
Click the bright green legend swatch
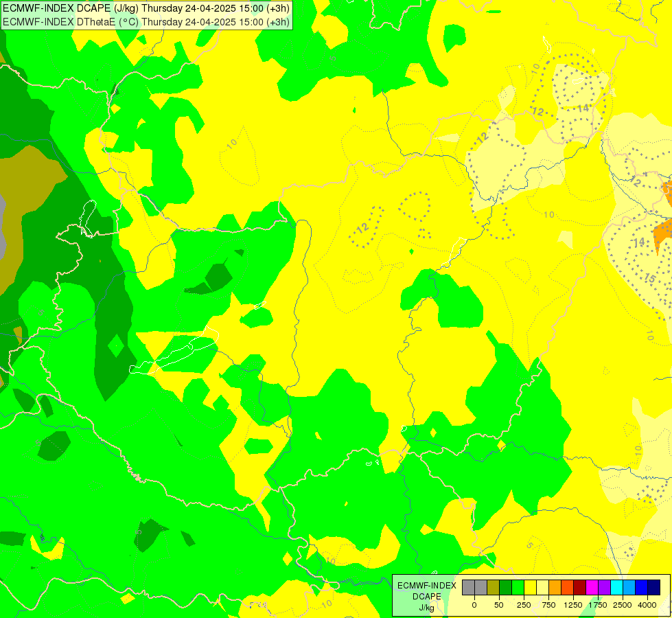point(518,588)
